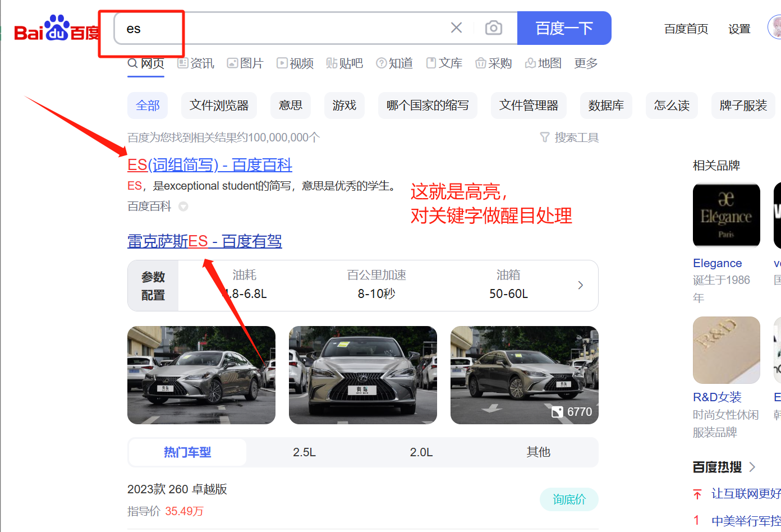Select the 其他 models tab
This screenshot has width=781, height=532.
point(539,452)
